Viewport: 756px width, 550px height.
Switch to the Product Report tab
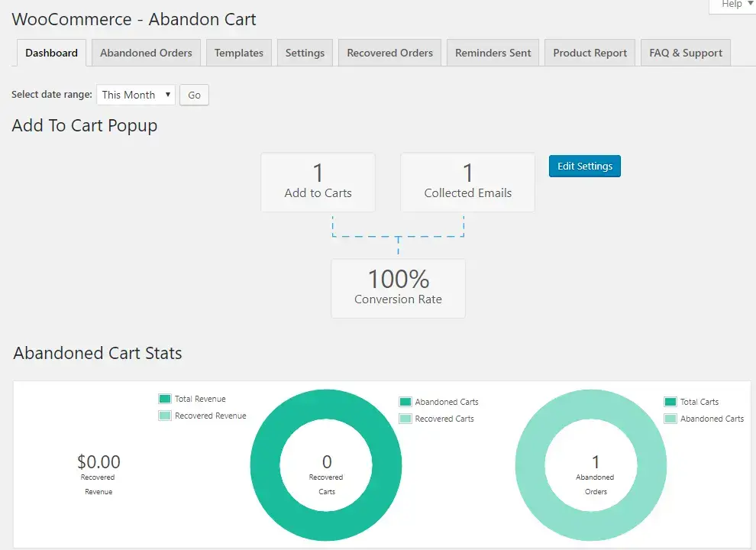pyautogui.click(x=590, y=53)
